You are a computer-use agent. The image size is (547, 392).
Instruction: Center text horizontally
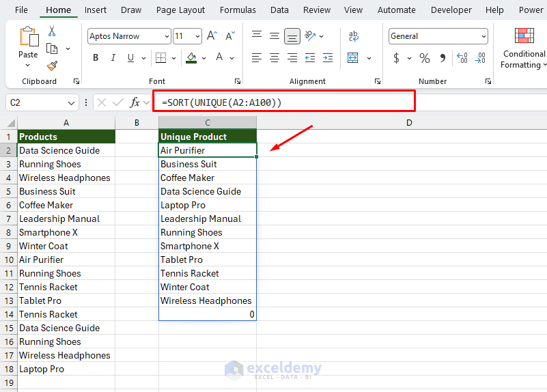275,57
